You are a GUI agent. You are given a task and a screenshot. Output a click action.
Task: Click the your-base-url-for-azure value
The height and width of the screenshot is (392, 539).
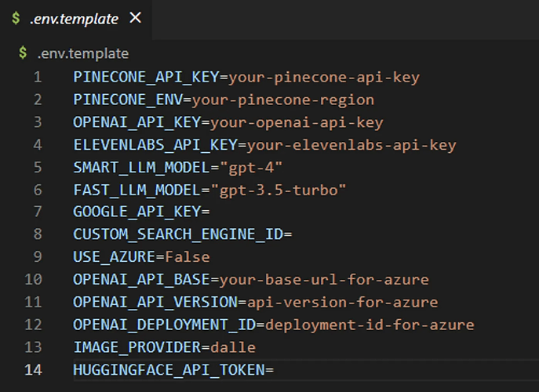(324, 280)
